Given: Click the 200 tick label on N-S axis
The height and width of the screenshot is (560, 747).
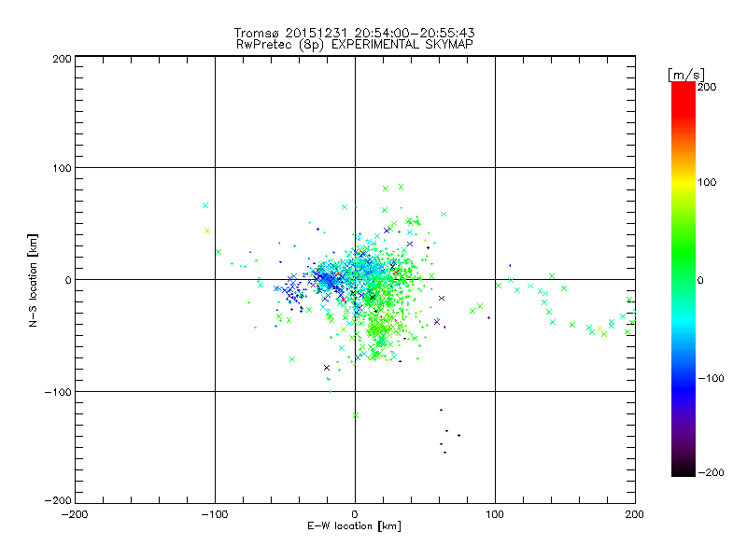Looking at the screenshot, I should (62, 60).
